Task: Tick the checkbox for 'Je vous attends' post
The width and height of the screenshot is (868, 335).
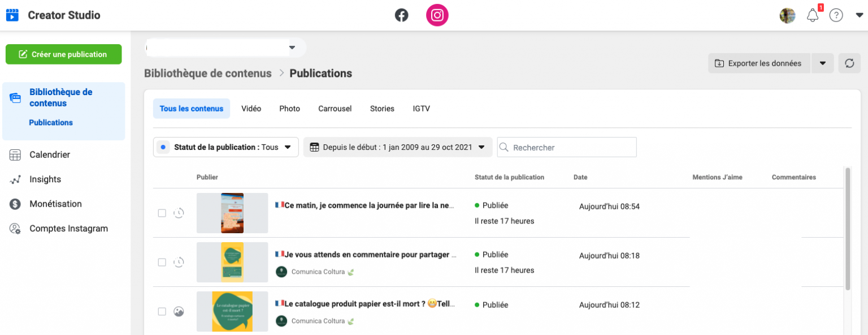Action: coord(162,263)
